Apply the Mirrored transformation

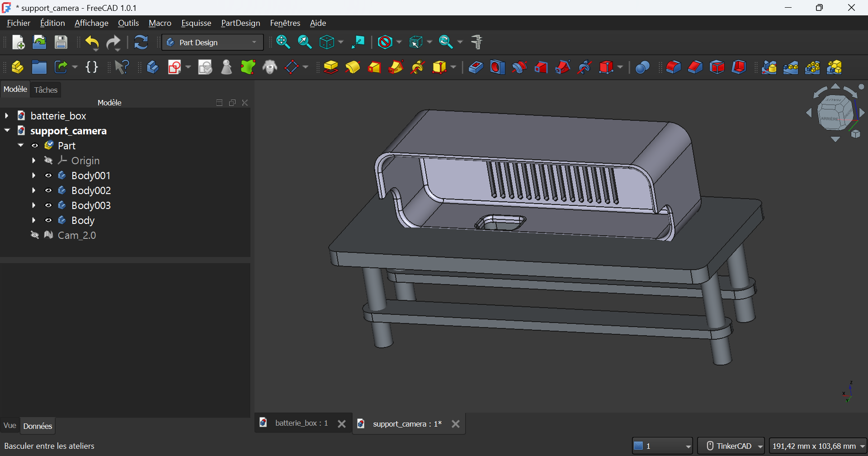[x=769, y=67]
